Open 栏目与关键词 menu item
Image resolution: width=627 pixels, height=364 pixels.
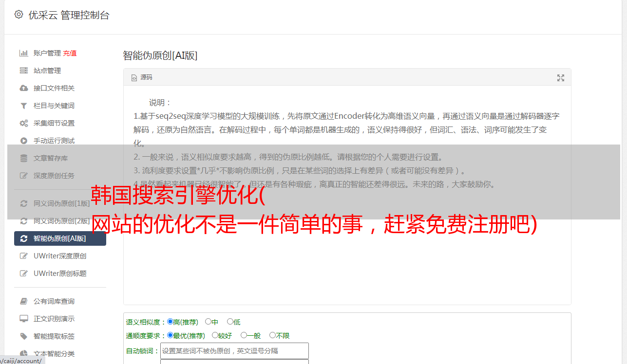coord(54,106)
